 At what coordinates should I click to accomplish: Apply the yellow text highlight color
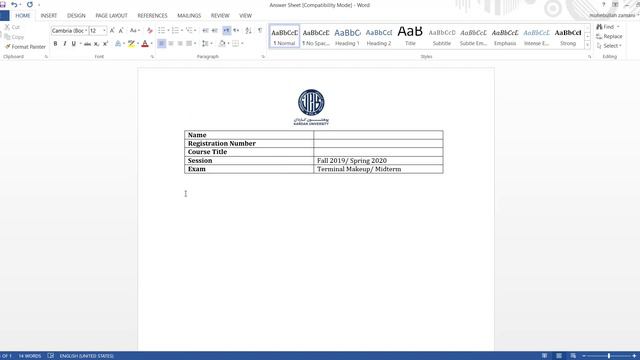coord(131,44)
